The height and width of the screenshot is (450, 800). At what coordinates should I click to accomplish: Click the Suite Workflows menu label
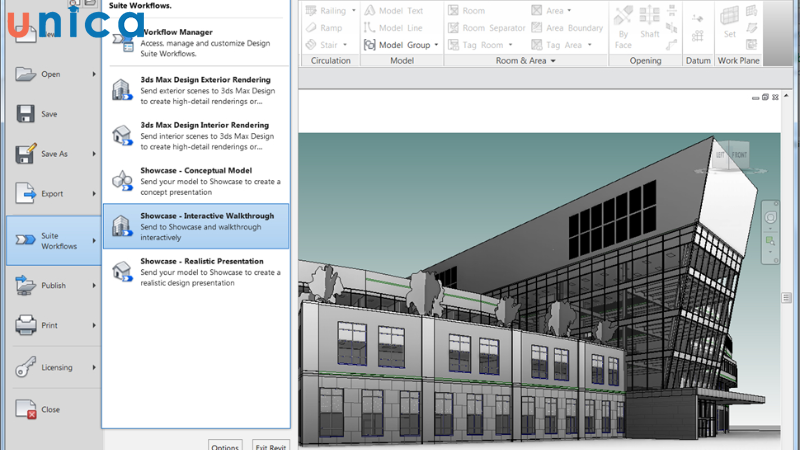click(59, 241)
